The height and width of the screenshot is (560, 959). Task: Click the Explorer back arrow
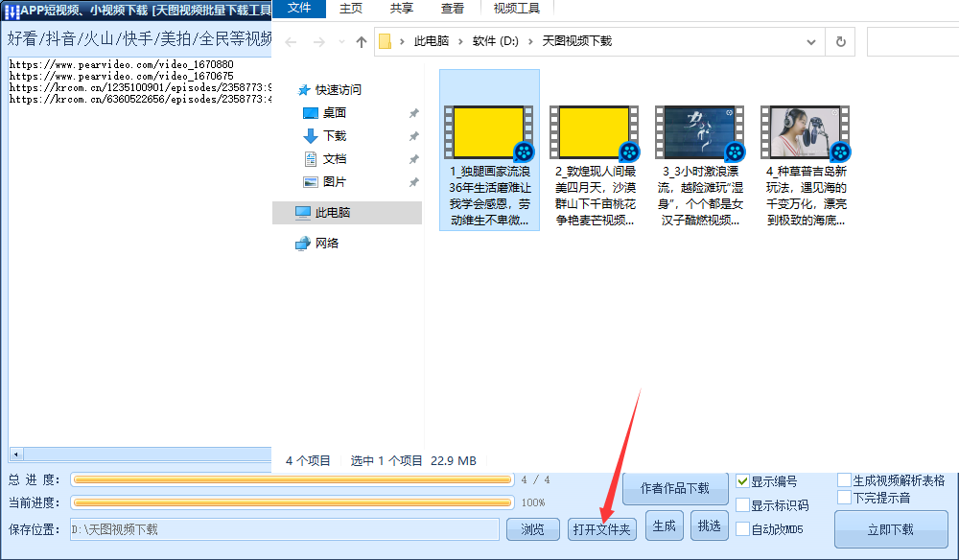(291, 42)
